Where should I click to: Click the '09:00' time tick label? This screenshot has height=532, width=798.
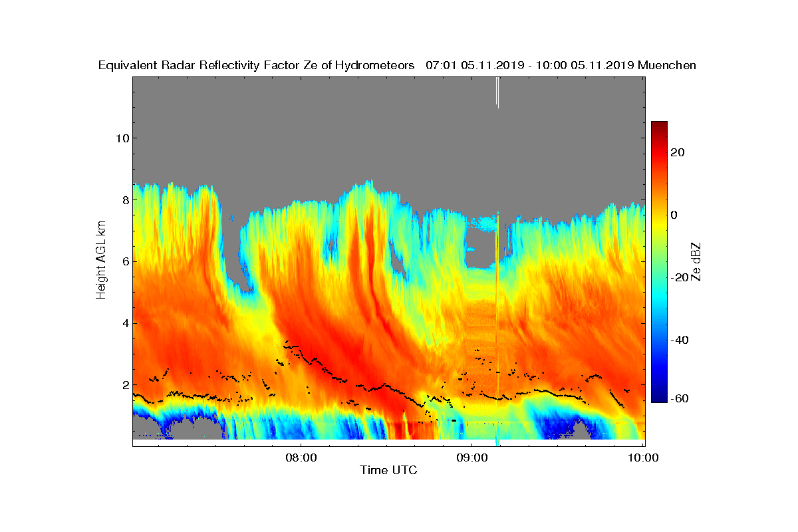[x=471, y=458]
